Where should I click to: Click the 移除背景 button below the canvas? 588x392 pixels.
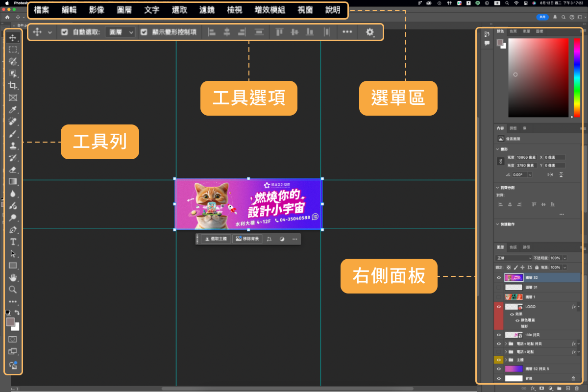(247, 239)
